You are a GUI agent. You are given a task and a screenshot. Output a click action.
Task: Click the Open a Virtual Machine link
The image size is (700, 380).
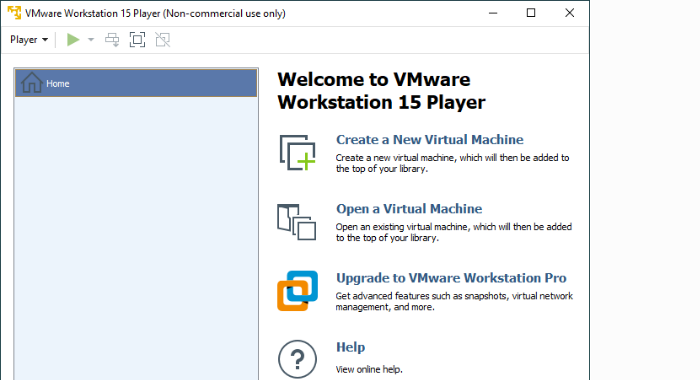pyautogui.click(x=409, y=209)
